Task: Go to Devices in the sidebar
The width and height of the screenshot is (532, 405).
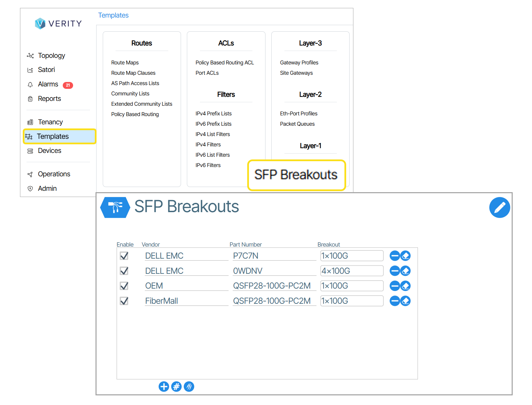Action: pyautogui.click(x=49, y=150)
